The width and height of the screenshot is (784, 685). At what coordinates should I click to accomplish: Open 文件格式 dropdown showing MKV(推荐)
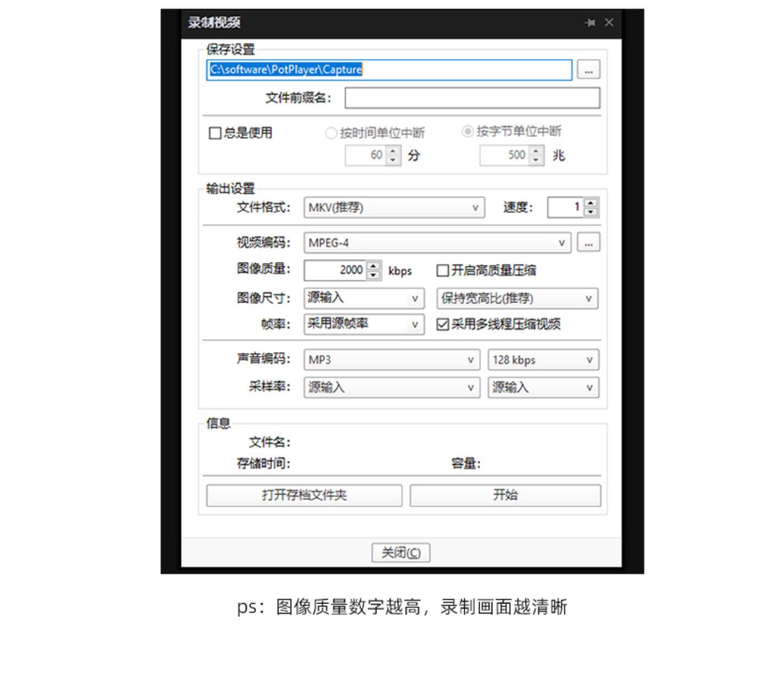point(394,208)
